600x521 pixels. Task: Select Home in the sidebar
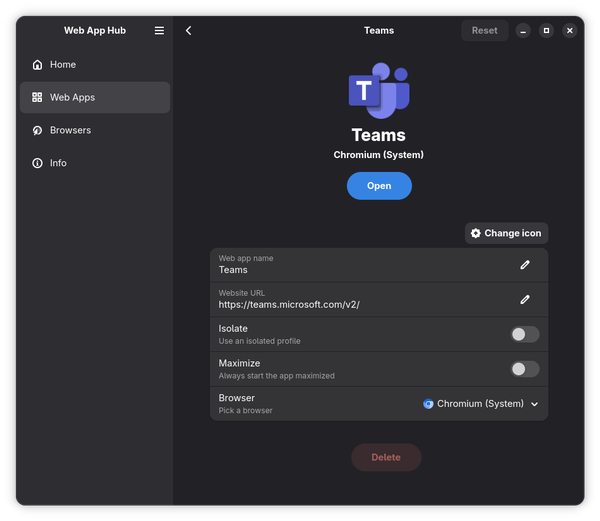(95, 65)
